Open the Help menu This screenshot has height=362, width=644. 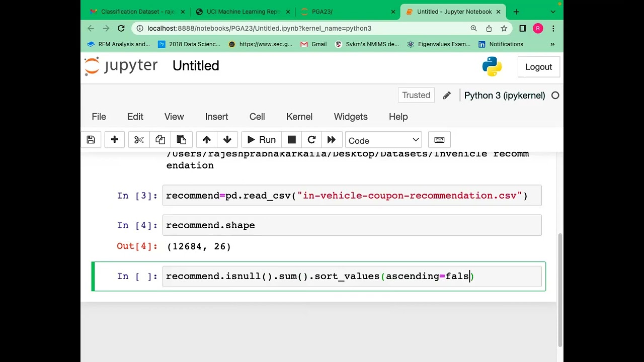(398, 117)
